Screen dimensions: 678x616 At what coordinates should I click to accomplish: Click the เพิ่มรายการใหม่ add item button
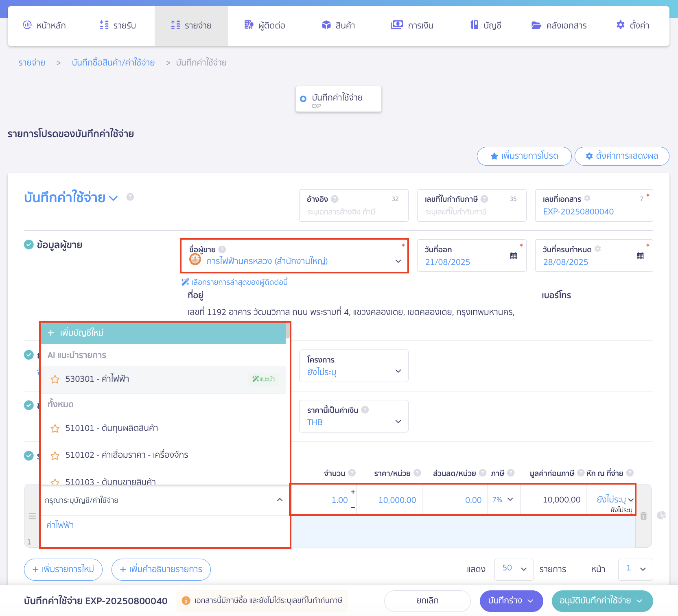pyautogui.click(x=63, y=569)
